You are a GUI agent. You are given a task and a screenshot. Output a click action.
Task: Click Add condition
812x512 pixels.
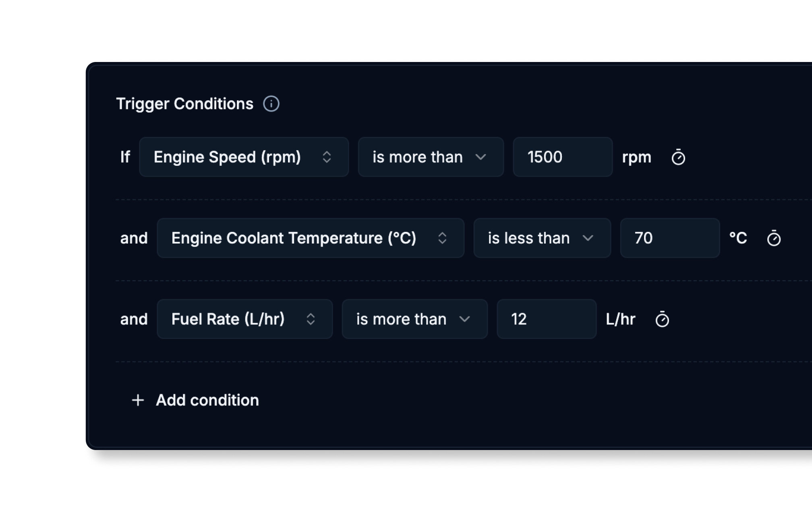point(207,400)
